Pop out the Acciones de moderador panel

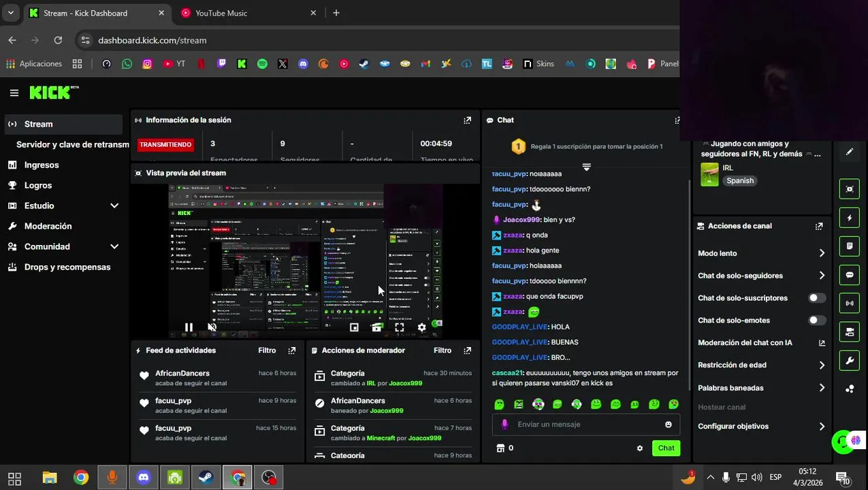(467, 350)
